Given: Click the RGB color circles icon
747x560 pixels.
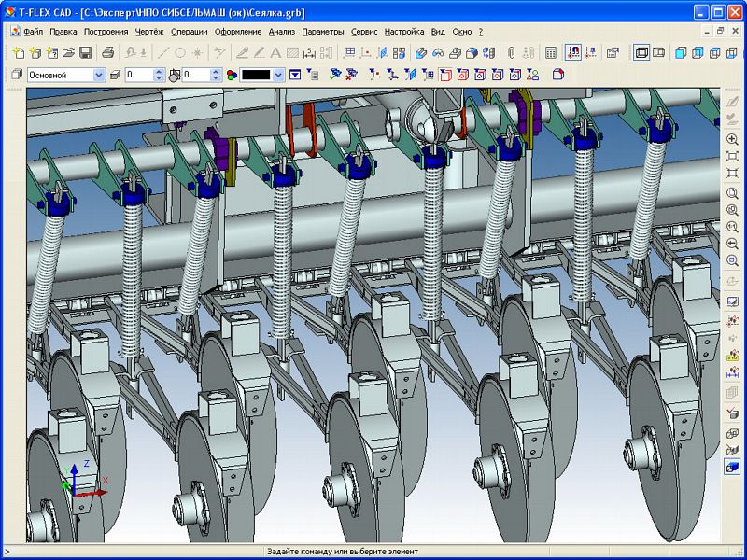Looking at the screenshot, I should [x=232, y=75].
